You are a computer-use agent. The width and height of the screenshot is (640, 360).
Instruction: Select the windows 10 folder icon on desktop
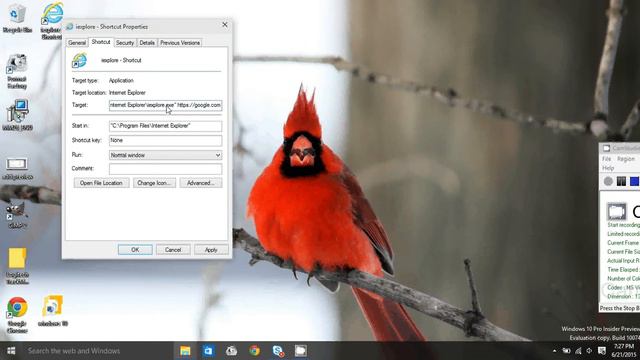tap(53, 311)
